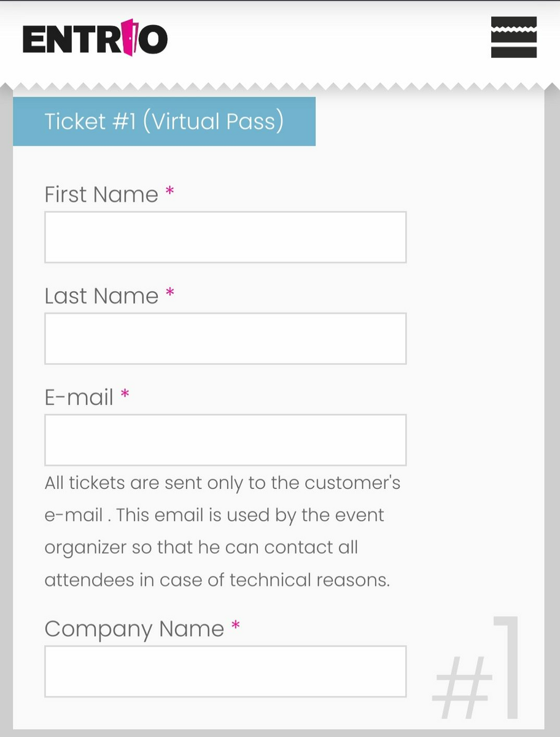Image resolution: width=560 pixels, height=737 pixels.
Task: Focus the Last Name text box
Action: click(x=225, y=338)
